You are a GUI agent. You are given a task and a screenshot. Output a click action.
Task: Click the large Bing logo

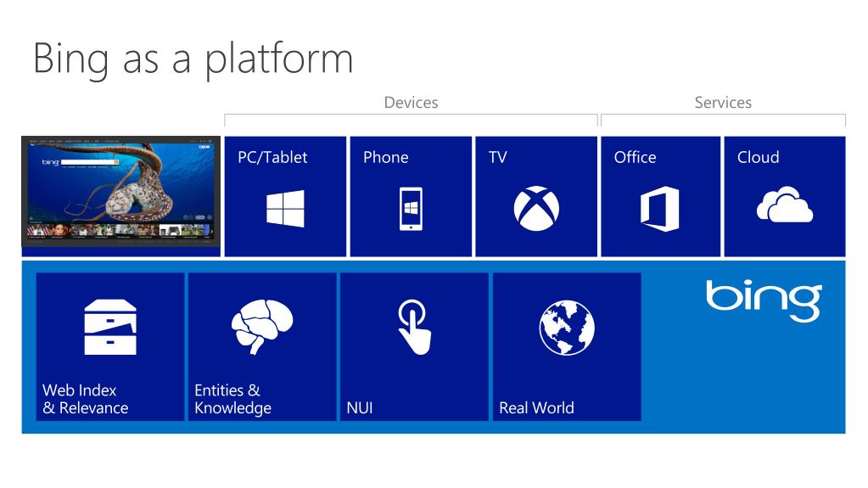click(x=764, y=300)
